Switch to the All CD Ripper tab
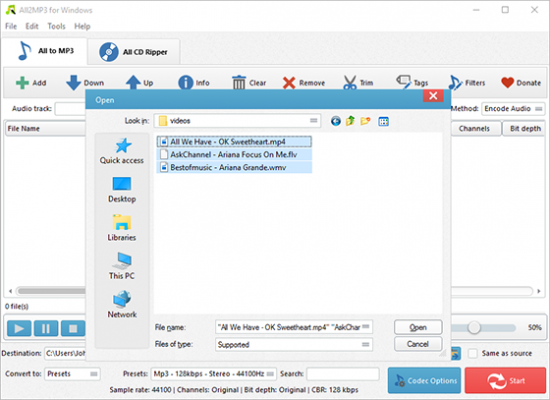The image size is (550, 400). [x=134, y=52]
